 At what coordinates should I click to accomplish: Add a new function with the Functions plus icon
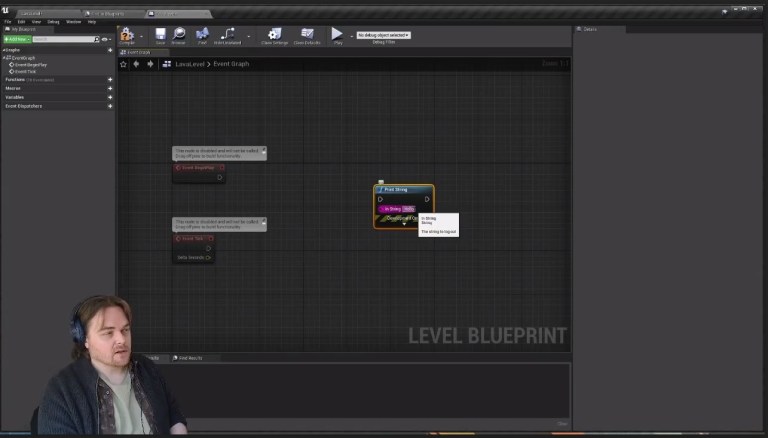coord(110,79)
